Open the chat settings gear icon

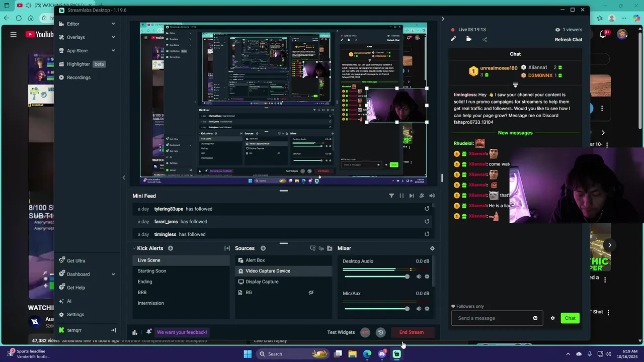click(552, 318)
